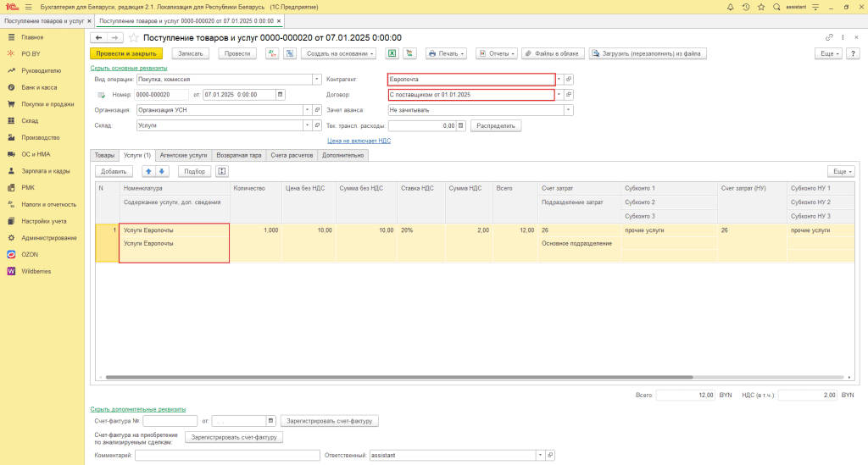Click Провести и закрыть button

[126, 53]
